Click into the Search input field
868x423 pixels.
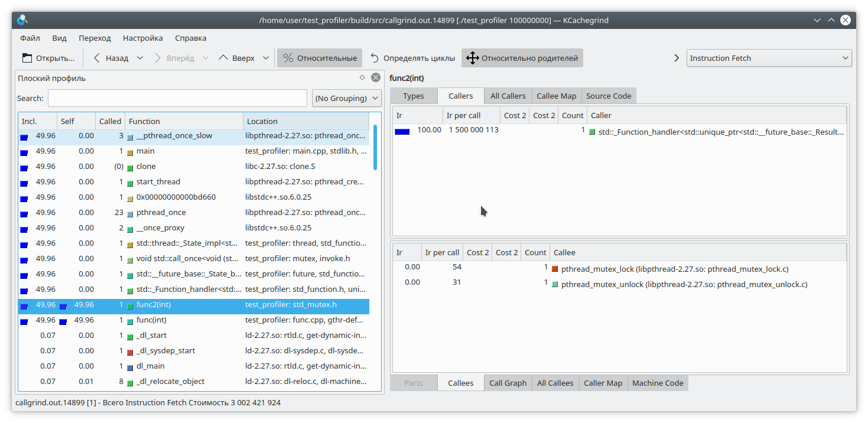tap(177, 98)
